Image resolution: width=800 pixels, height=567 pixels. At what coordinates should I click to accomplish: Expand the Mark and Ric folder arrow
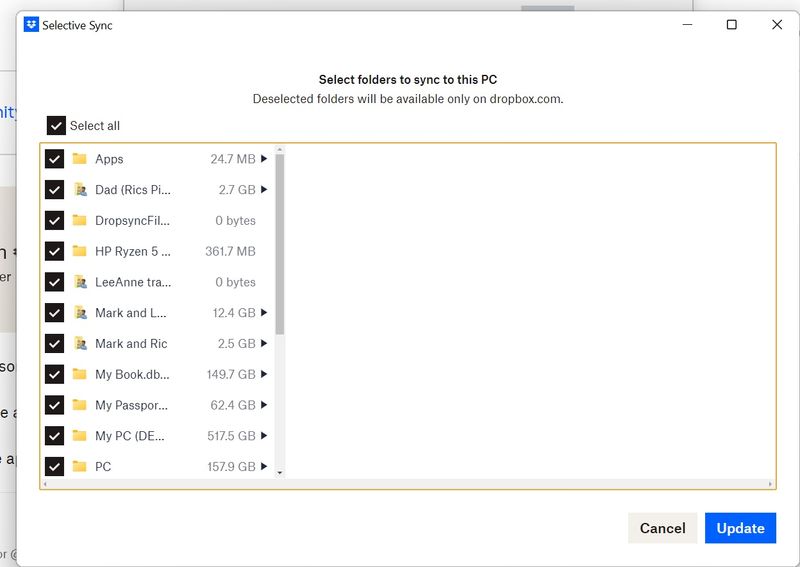[x=264, y=343]
